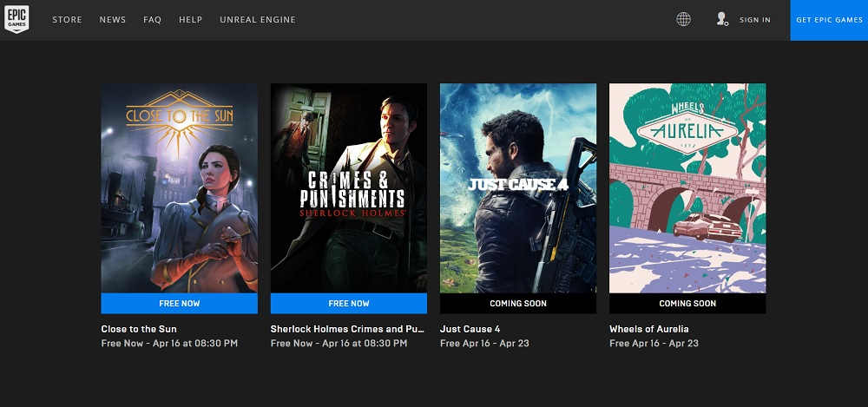Click COMING SOON under Just Cause 4
Screen dimensions: 868x407
point(518,304)
